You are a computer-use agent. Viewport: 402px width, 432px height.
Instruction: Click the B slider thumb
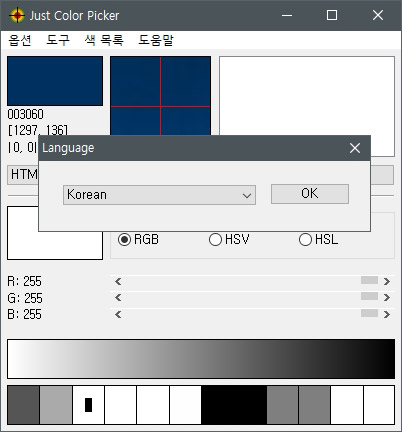[369, 313]
